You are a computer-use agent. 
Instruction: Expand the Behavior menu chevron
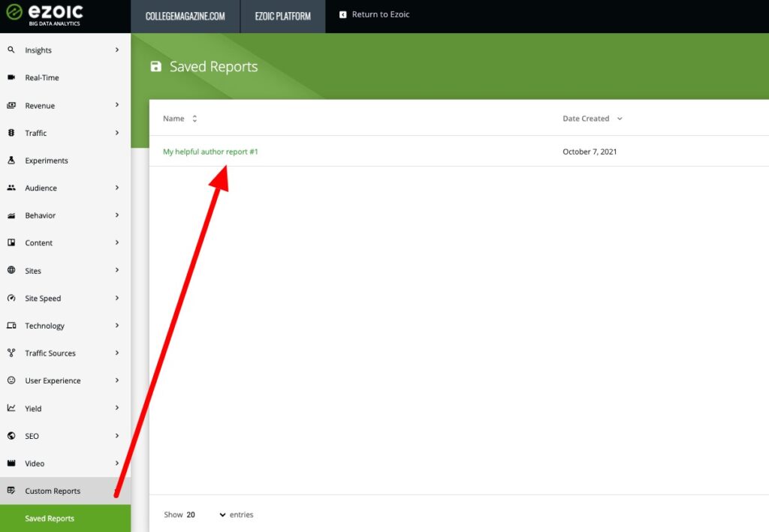pyautogui.click(x=116, y=215)
